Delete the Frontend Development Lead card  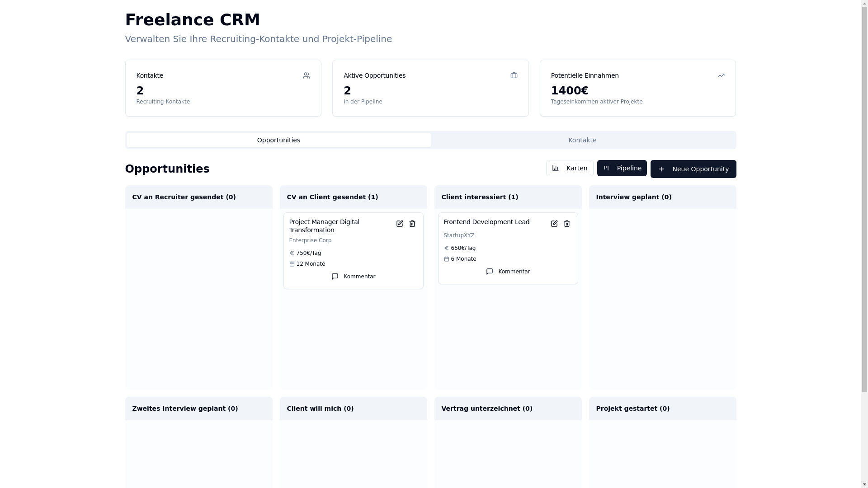click(567, 224)
